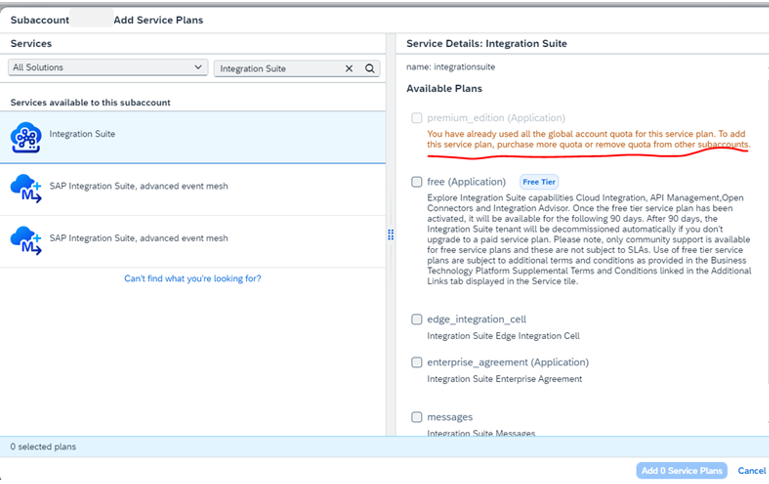This screenshot has height=484, width=769.
Task: Cancel the Add Service Plans dialog
Action: 752,471
